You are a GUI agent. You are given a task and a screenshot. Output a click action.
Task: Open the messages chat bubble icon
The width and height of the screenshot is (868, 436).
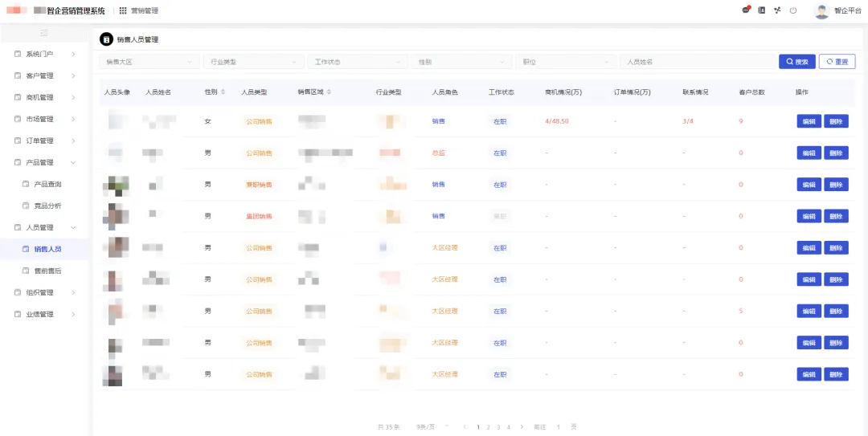[x=746, y=10]
